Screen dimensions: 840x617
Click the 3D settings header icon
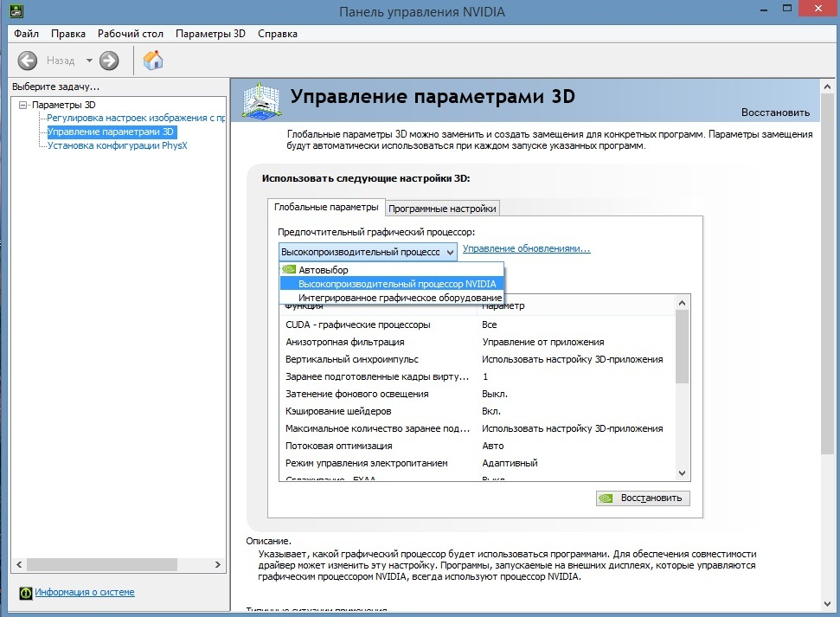tap(262, 100)
